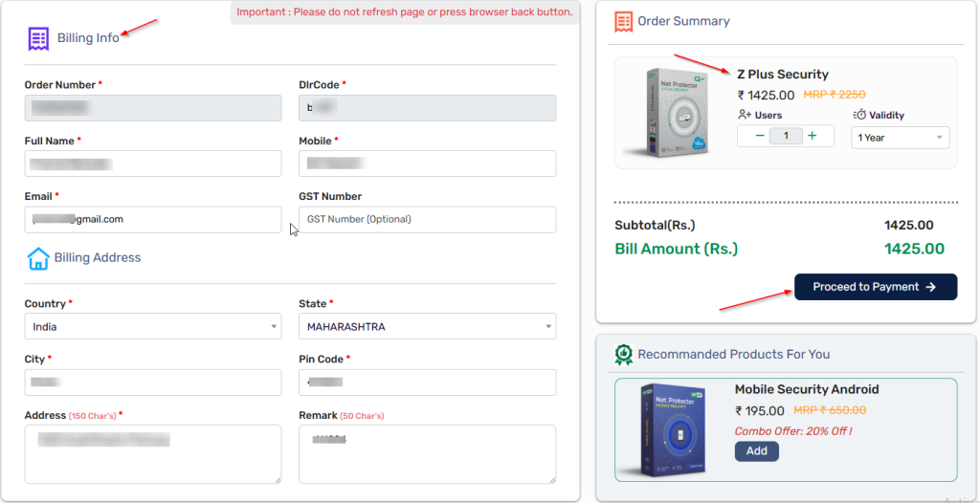Click the Users person icon
This screenshot has height=503, width=980.
point(745,115)
